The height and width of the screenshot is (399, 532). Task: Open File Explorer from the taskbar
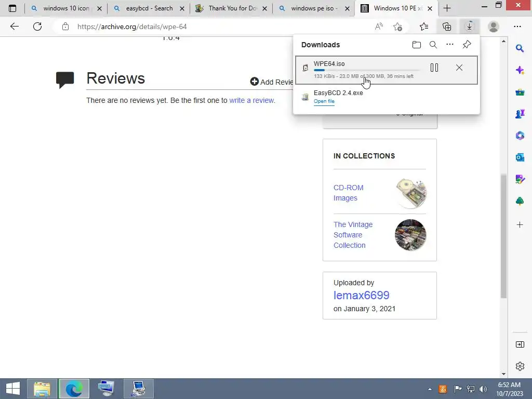[42, 389]
